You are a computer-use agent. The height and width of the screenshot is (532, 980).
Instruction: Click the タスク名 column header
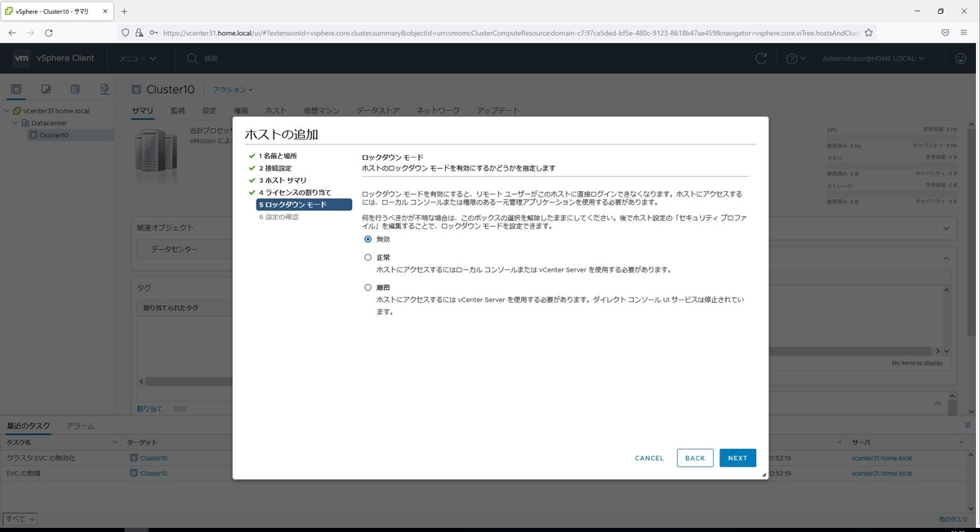[x=19, y=441]
